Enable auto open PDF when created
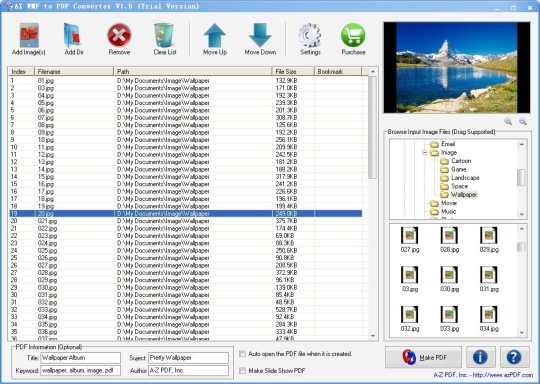The height and width of the screenshot is (384, 540). pyautogui.click(x=242, y=354)
